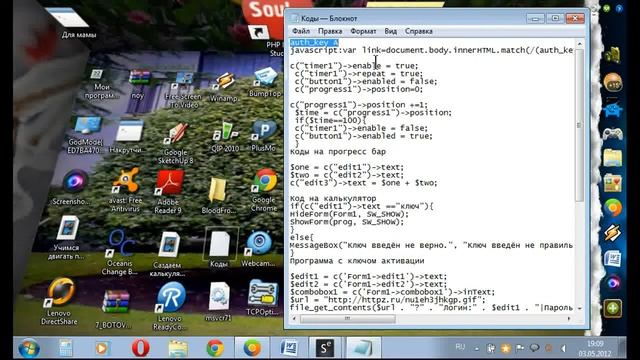Select the avast! Free Antivirus icon
The image size is (640, 360).
(x=125, y=190)
